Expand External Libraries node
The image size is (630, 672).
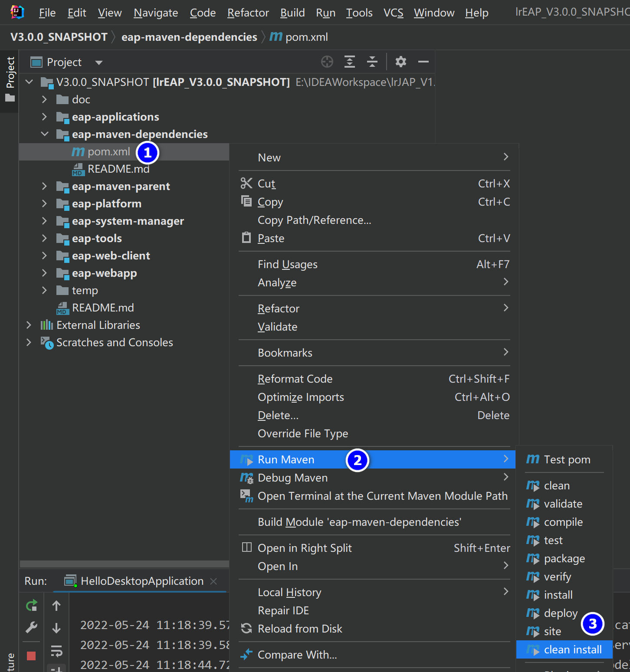[29, 325]
